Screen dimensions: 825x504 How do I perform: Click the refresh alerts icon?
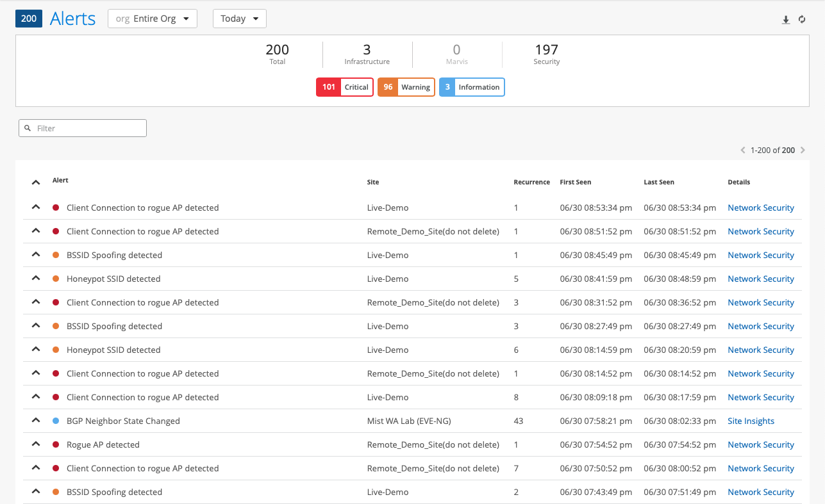tap(801, 20)
